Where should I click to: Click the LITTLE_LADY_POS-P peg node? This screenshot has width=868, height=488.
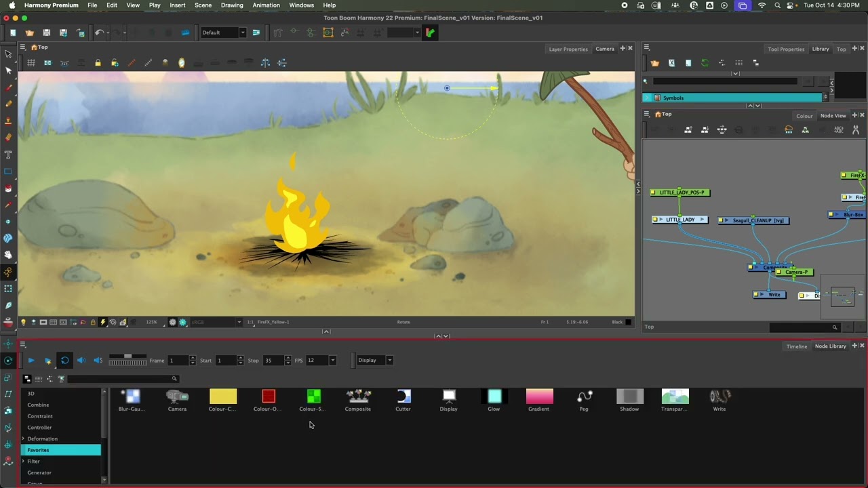click(x=680, y=192)
